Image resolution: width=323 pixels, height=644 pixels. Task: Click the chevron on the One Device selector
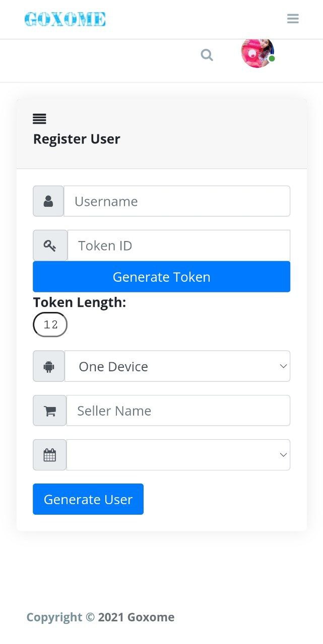click(x=283, y=366)
